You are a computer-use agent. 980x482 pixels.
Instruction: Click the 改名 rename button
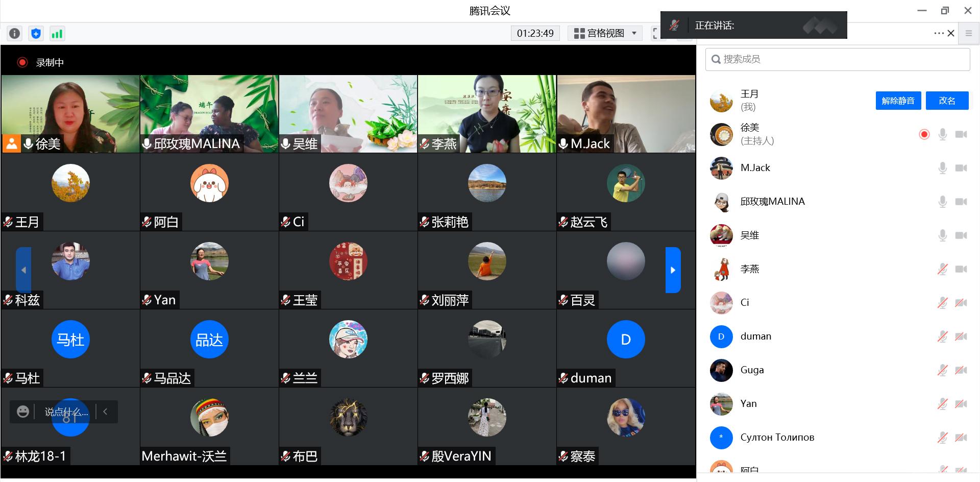[947, 101]
